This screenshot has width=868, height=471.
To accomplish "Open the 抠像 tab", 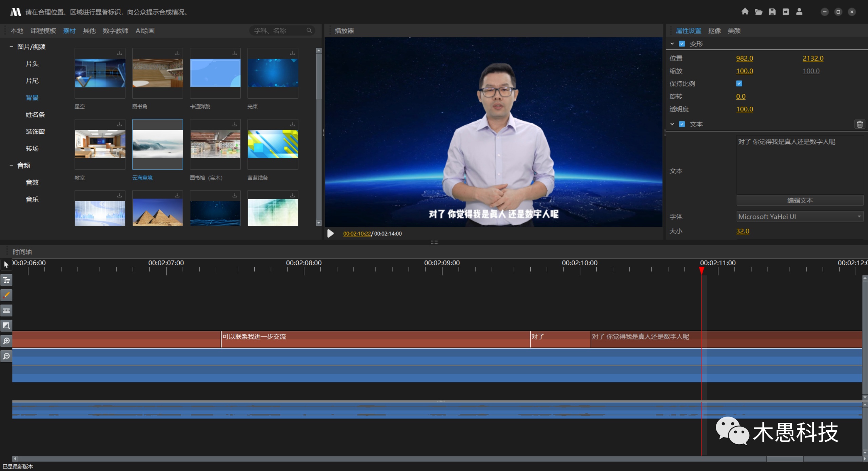I will tap(714, 31).
